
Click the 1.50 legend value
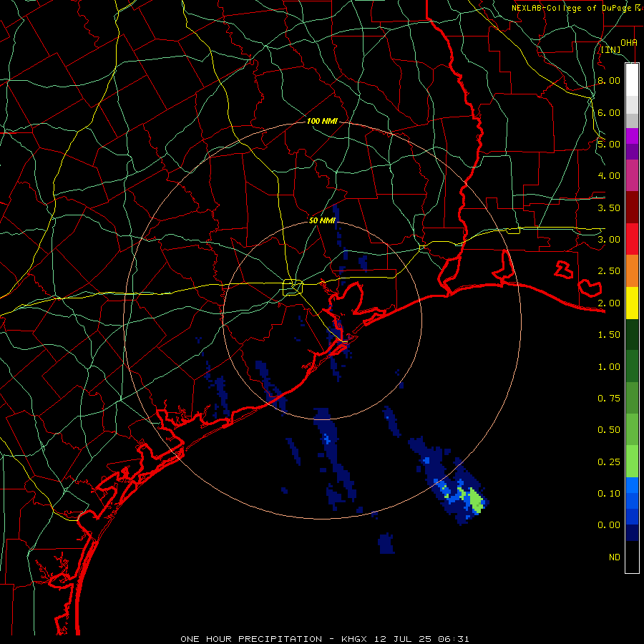pos(609,335)
